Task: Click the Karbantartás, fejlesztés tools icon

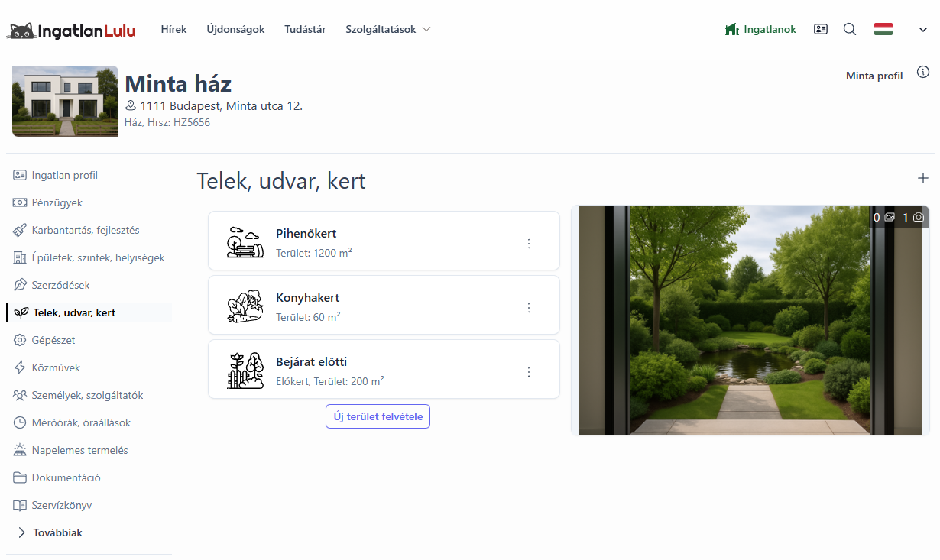Action: click(x=20, y=230)
